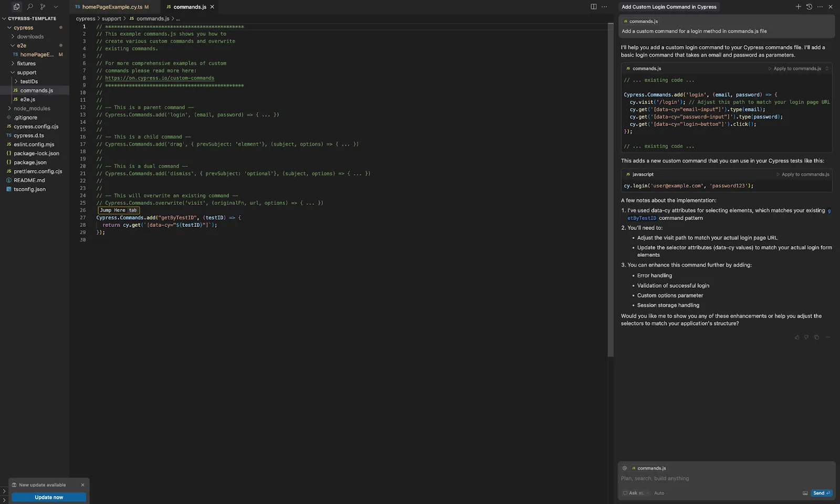
Task: Start a new chat with plus icon
Action: click(798, 7)
